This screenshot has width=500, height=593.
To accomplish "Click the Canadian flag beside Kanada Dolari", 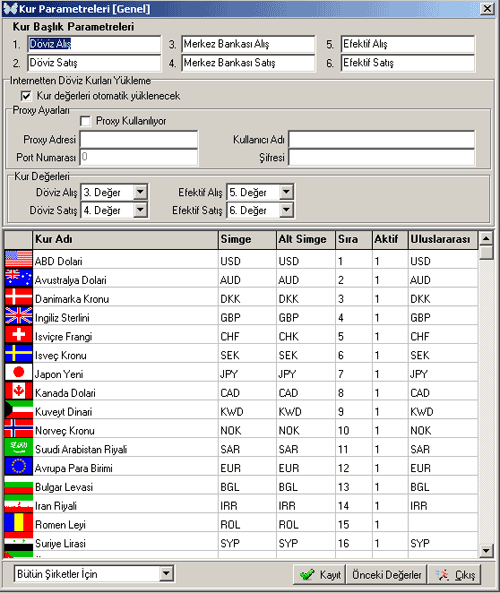I will click(19, 391).
